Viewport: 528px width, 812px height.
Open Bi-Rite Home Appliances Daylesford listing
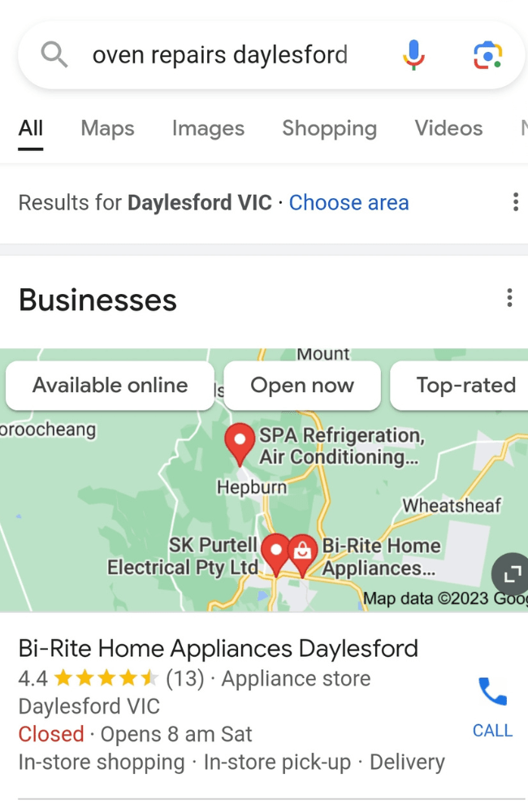click(x=219, y=648)
